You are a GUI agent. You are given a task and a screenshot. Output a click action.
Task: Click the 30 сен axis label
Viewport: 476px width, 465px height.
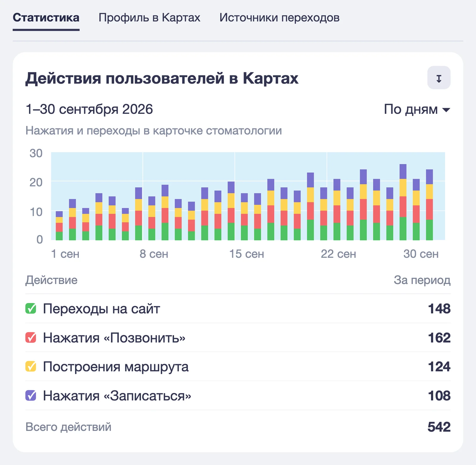tap(421, 254)
